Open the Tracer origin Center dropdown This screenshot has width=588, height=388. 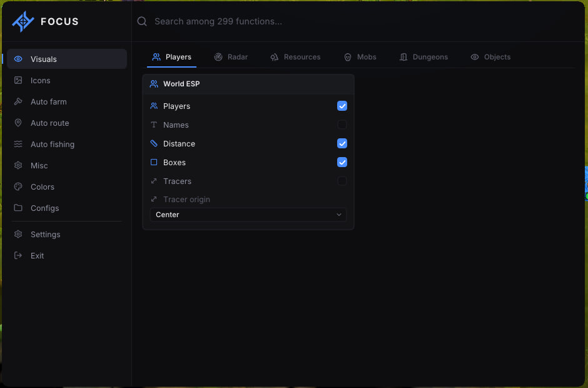248,215
